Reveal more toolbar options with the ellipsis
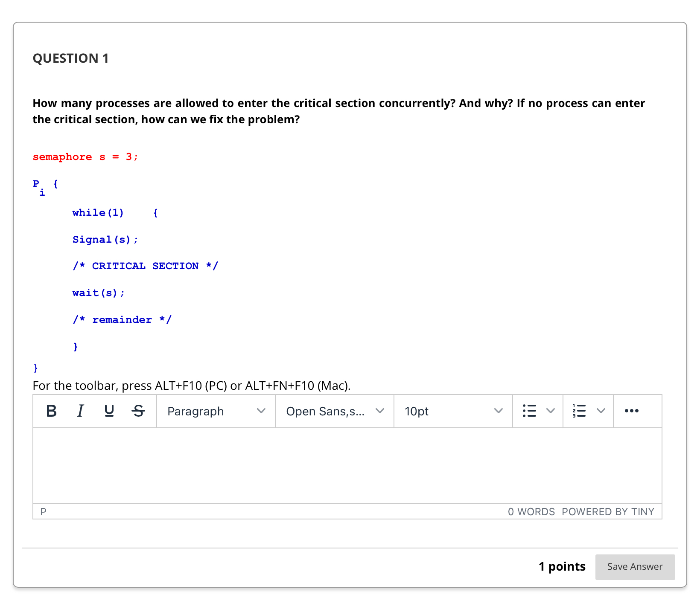This screenshot has width=700, height=612. click(x=632, y=411)
